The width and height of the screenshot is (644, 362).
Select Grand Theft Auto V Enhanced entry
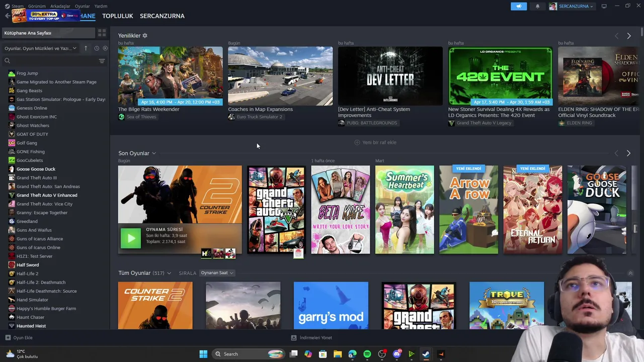47,195
